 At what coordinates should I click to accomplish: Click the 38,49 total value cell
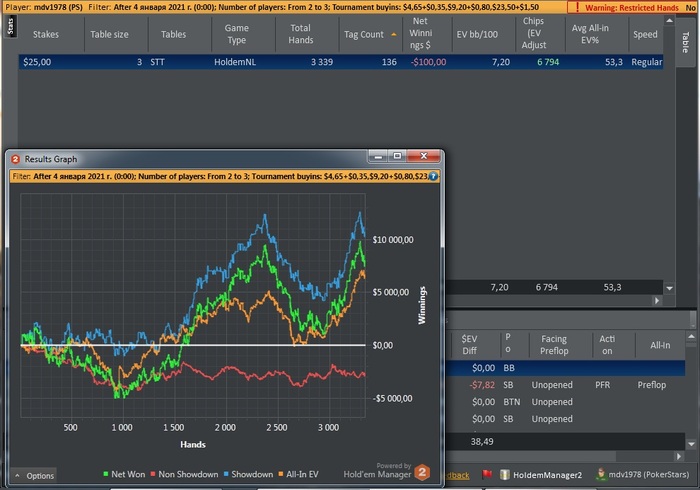pyautogui.click(x=482, y=442)
